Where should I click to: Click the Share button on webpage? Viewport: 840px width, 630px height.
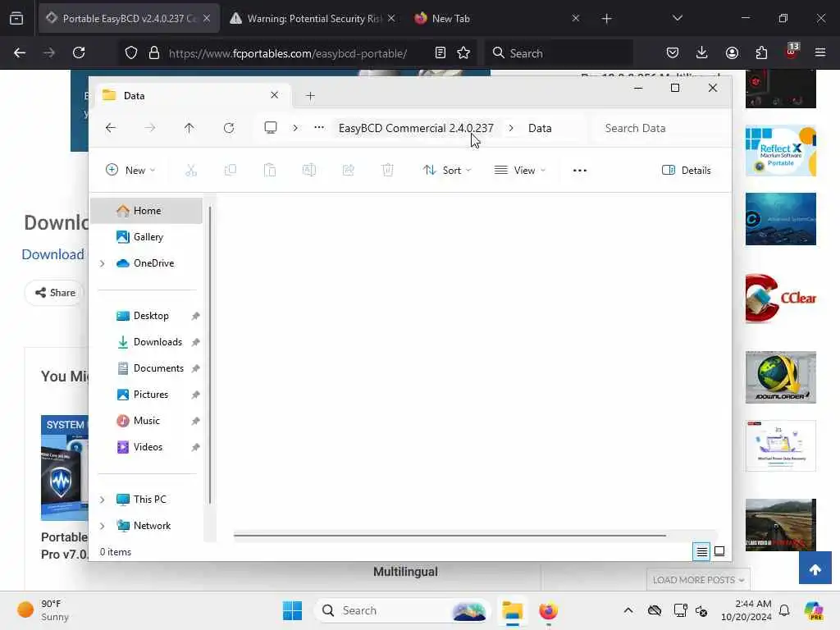[55, 293]
